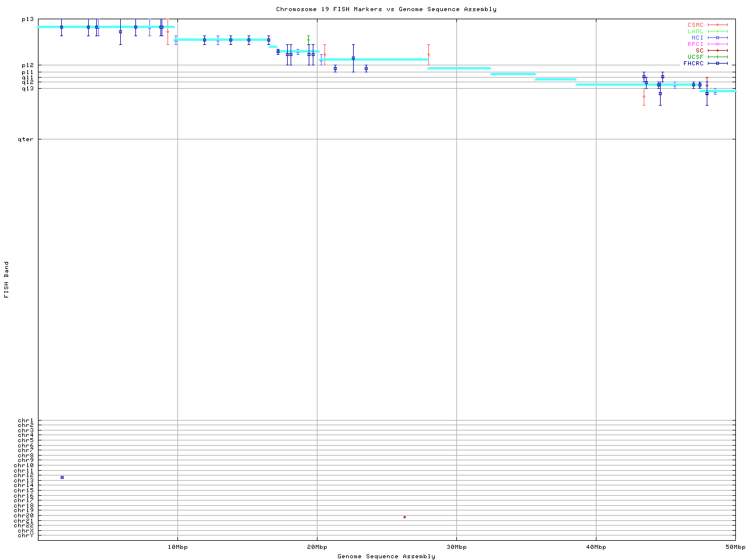Click the 'FISH Band' y-axis label

click(x=6, y=279)
